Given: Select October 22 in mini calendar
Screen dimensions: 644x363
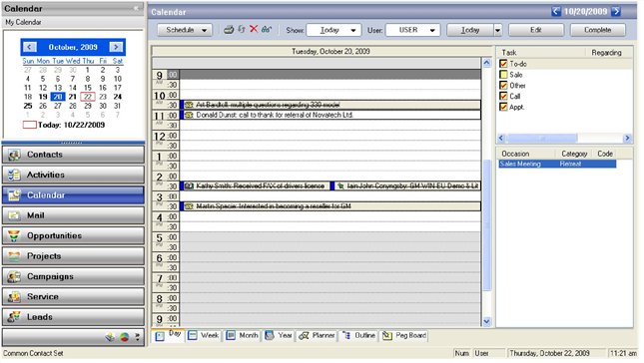Looking at the screenshot, I should point(88,97).
